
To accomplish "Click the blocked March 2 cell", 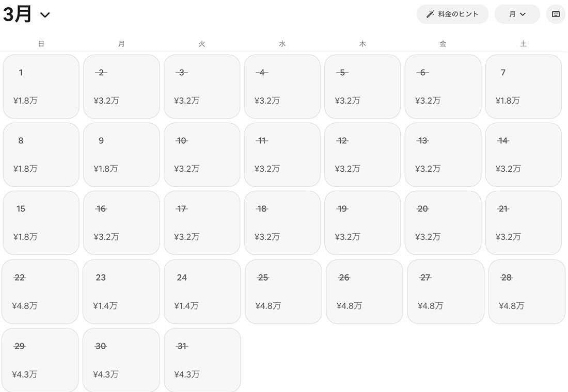I will [121, 87].
